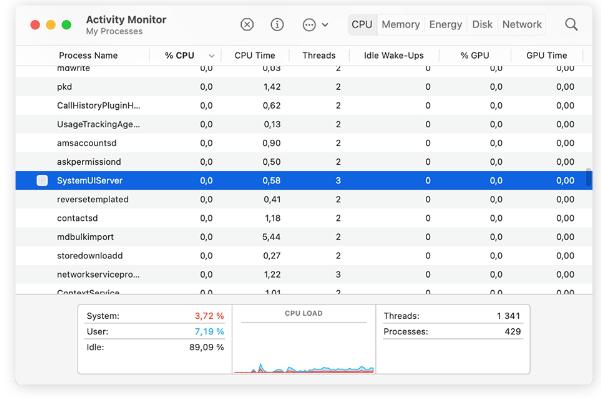This screenshot has height=402, width=601.
Task: Select the contactsd process row
Action: [x=304, y=218]
